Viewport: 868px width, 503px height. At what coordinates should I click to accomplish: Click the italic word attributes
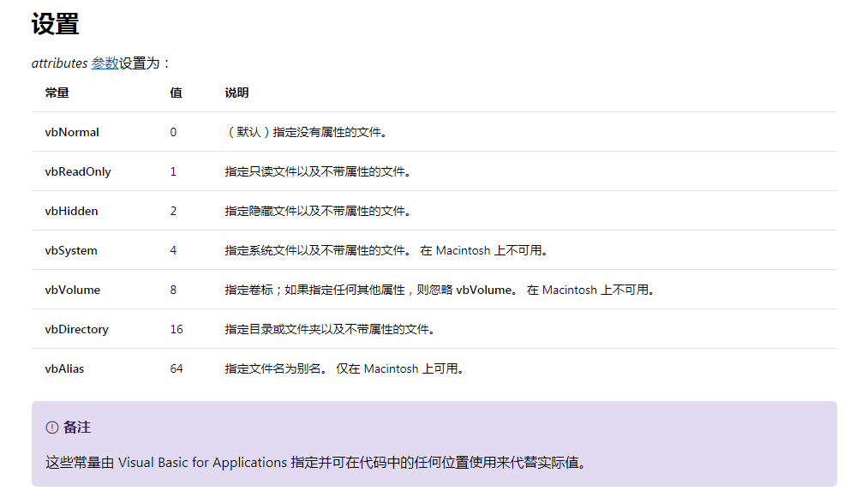click(60, 63)
